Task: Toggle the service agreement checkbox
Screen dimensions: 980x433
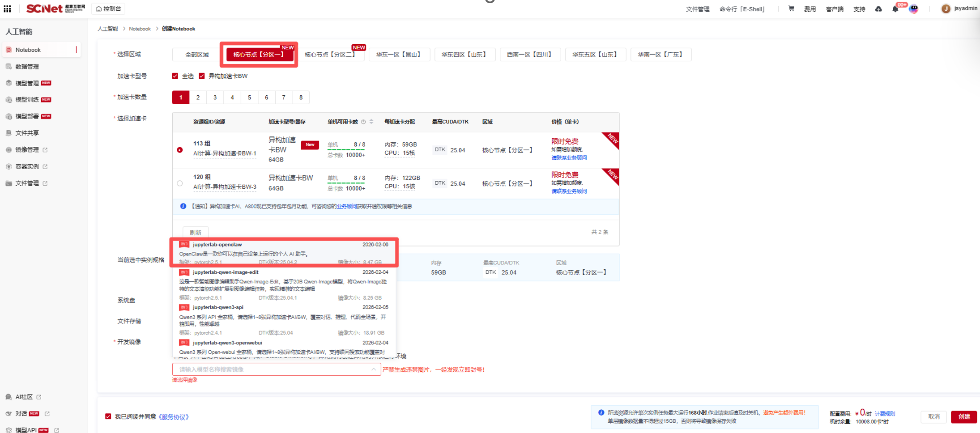Action: point(108,416)
